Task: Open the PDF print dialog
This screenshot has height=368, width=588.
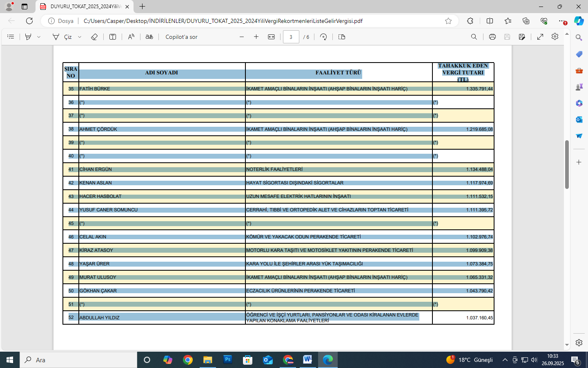Action: coord(492,37)
